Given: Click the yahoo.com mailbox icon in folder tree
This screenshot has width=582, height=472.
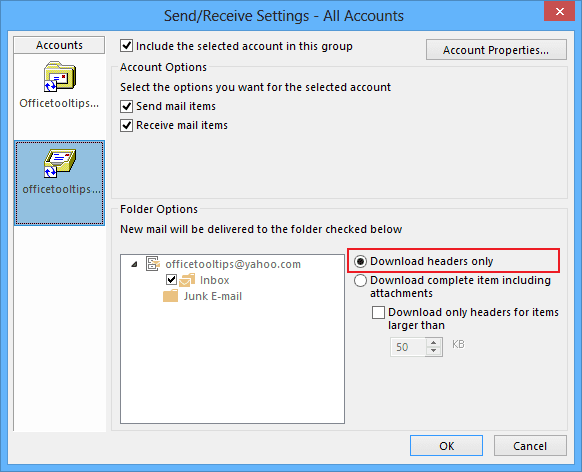Looking at the screenshot, I should click(x=153, y=263).
